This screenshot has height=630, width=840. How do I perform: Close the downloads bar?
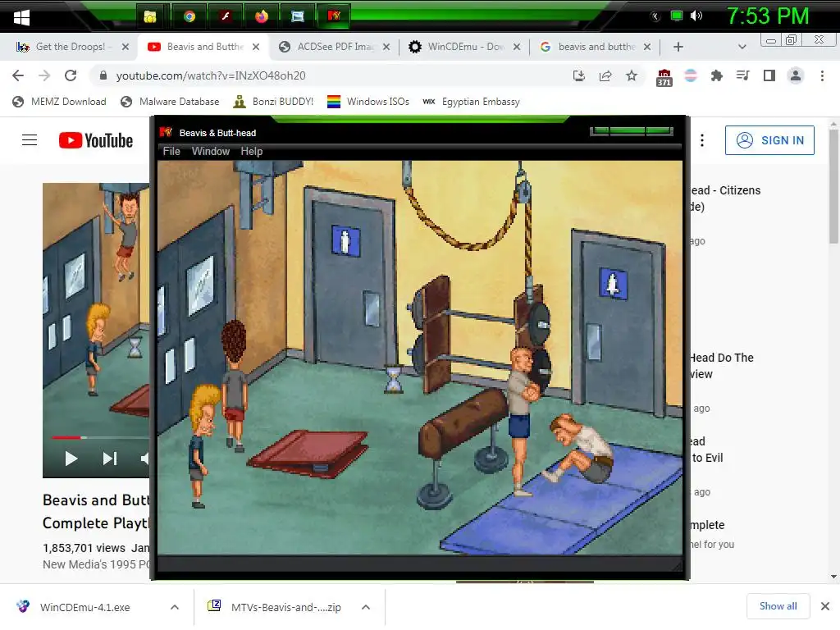click(825, 606)
